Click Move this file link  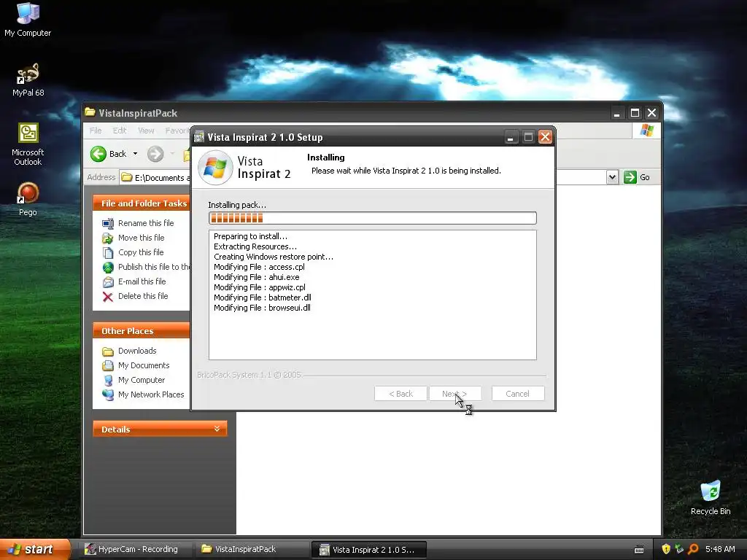point(141,238)
